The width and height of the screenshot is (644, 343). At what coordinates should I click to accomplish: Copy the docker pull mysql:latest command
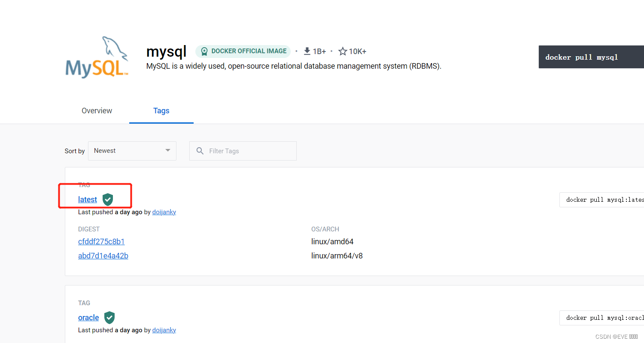click(x=601, y=200)
